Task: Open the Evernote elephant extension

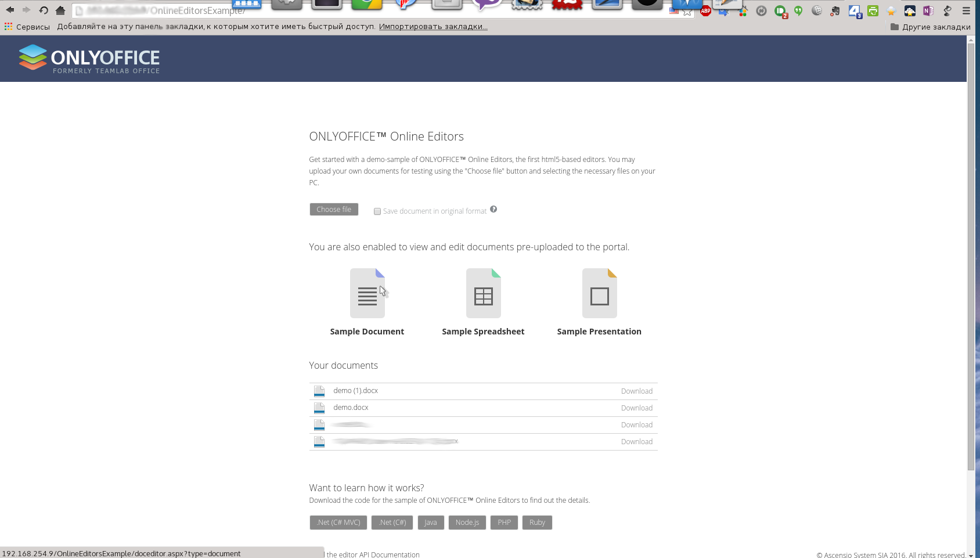Action: pyautogui.click(x=835, y=10)
